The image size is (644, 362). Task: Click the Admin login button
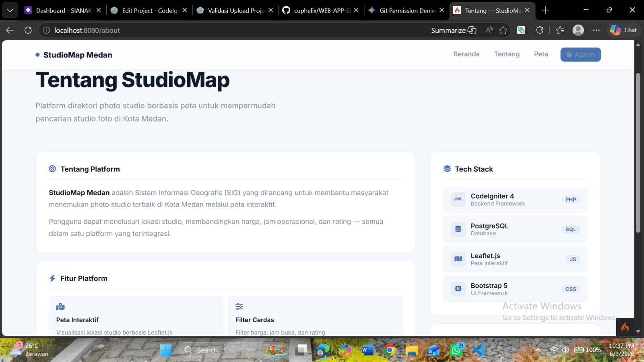(x=580, y=55)
